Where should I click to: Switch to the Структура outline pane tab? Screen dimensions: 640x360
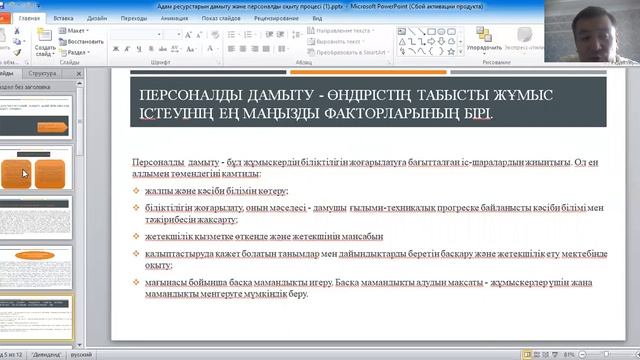[42, 73]
